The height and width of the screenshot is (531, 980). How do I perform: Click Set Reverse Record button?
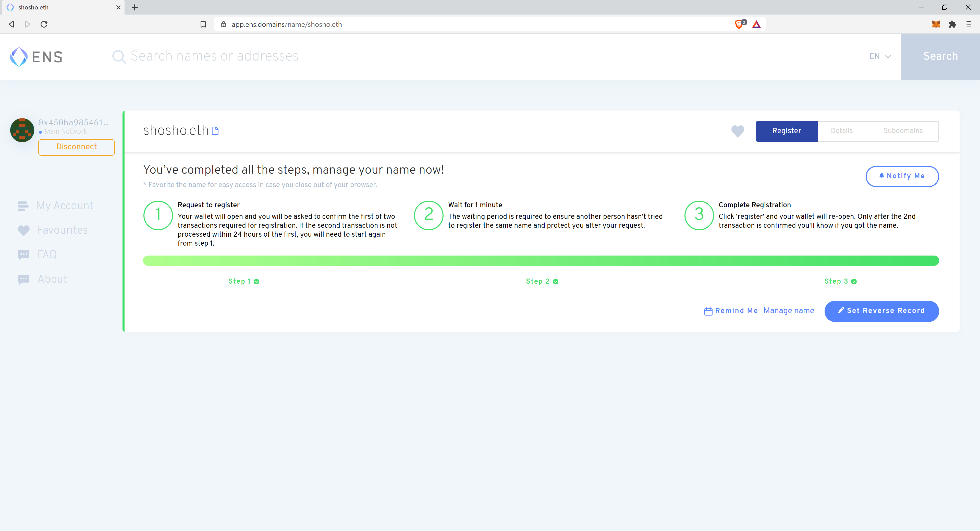pos(881,311)
